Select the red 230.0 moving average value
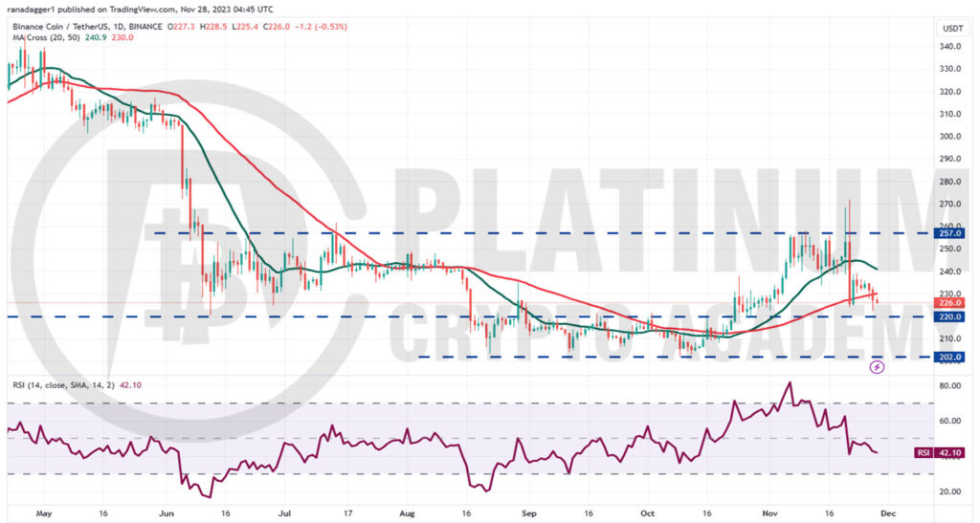 (122, 37)
